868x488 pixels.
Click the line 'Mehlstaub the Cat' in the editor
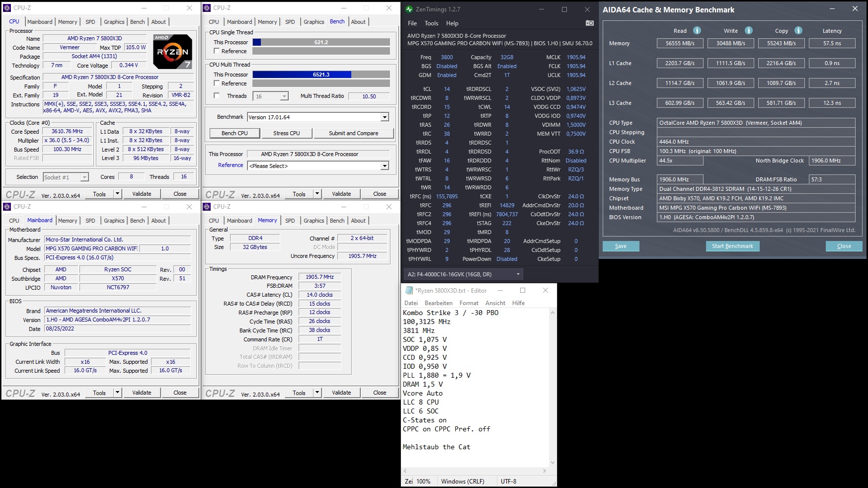click(x=436, y=447)
